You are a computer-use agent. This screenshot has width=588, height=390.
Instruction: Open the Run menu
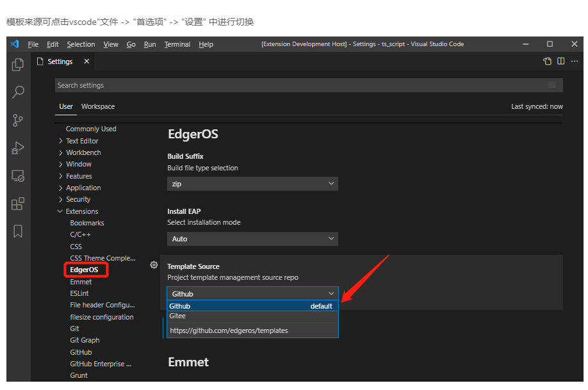click(150, 44)
